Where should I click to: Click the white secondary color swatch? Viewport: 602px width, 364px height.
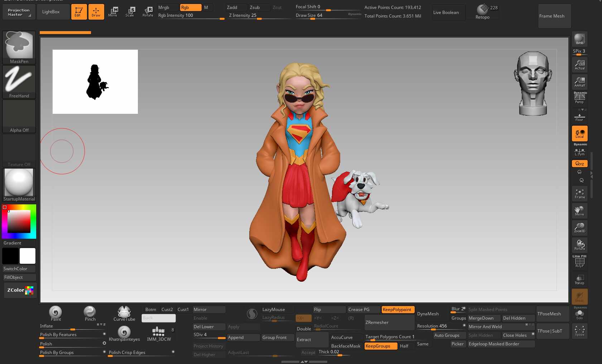tap(28, 256)
